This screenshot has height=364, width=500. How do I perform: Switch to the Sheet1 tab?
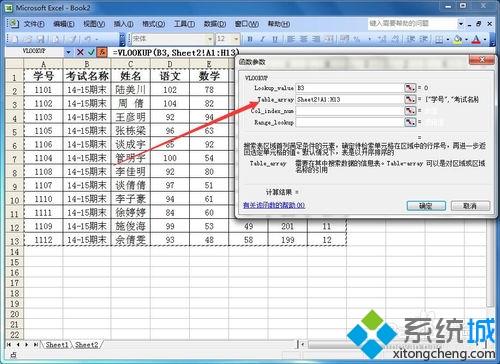pos(56,345)
